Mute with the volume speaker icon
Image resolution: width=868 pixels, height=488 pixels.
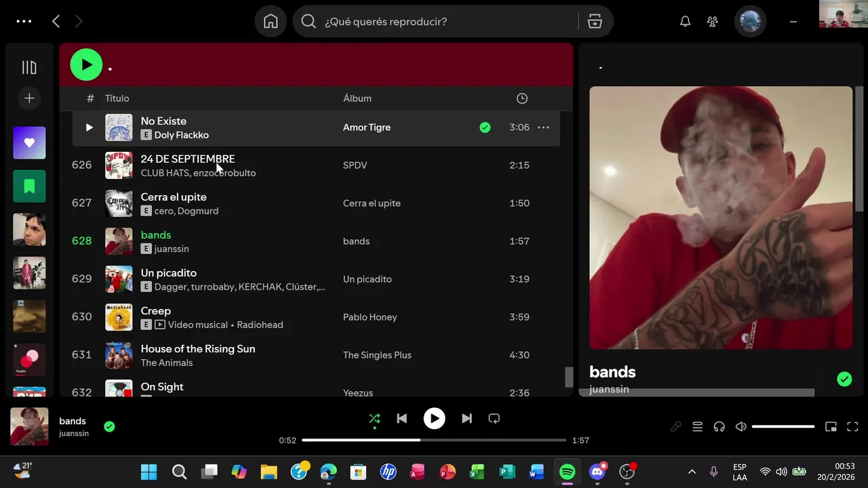[x=741, y=426]
